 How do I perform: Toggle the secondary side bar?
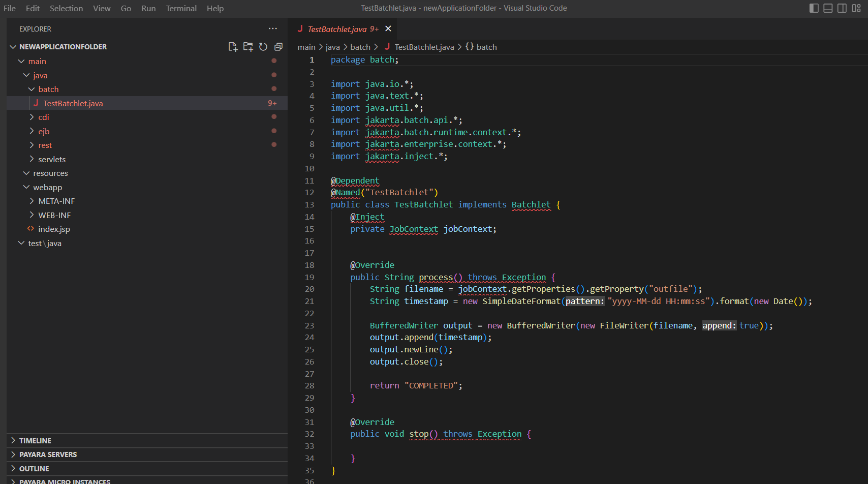842,8
